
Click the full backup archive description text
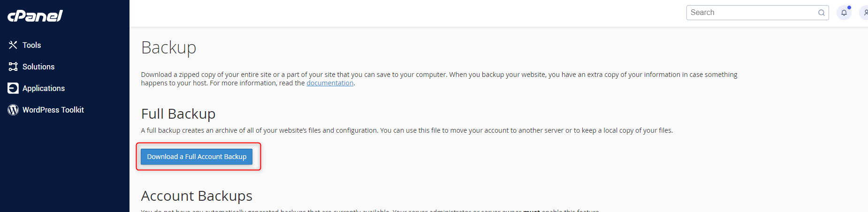(407, 130)
